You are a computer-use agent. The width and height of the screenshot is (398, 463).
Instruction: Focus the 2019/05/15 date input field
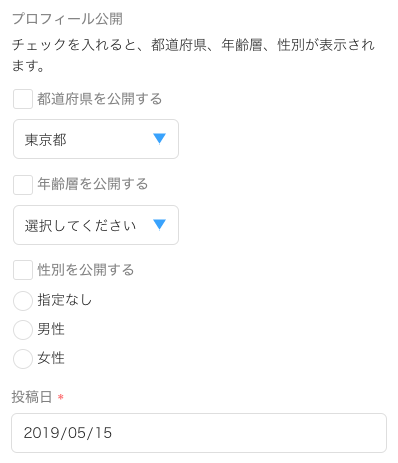(199, 433)
